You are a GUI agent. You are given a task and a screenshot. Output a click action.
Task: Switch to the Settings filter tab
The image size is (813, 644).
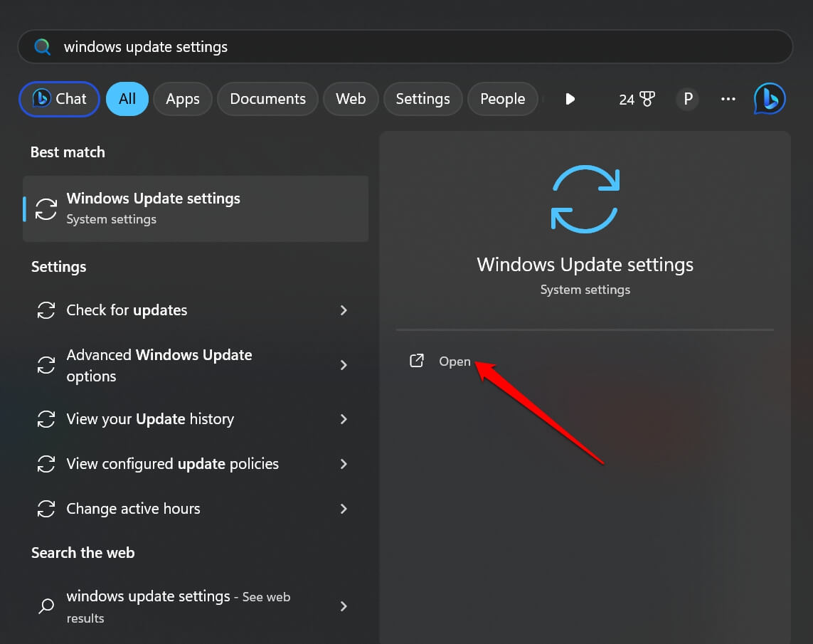tap(423, 99)
